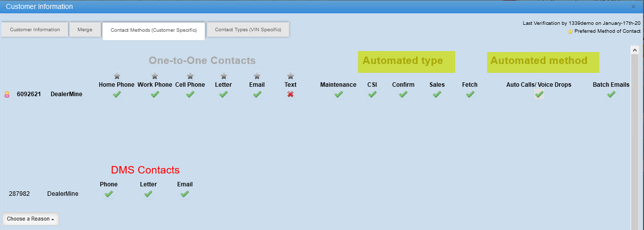Click the customer person icon beside 6092621
Image resolution: width=644 pixels, height=230 pixels.
(7, 94)
